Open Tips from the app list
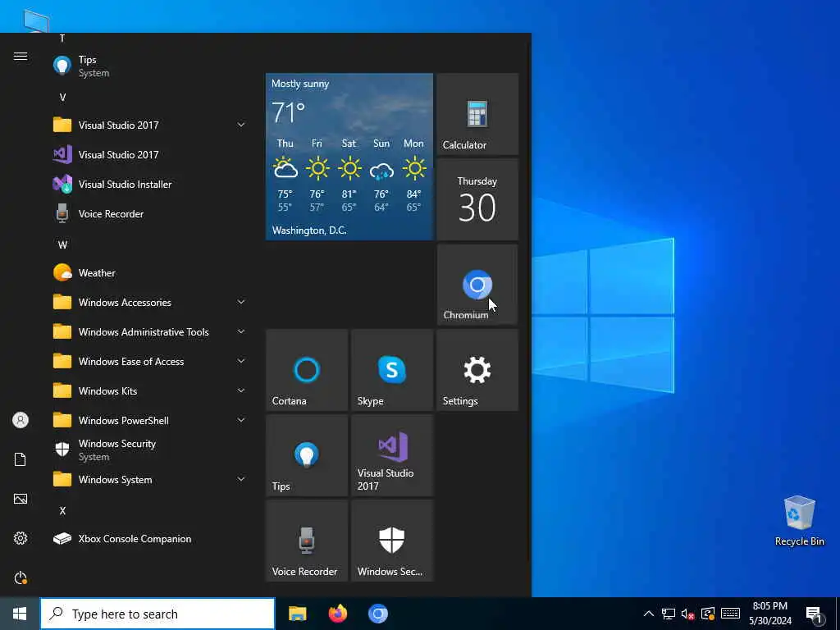 pos(150,66)
